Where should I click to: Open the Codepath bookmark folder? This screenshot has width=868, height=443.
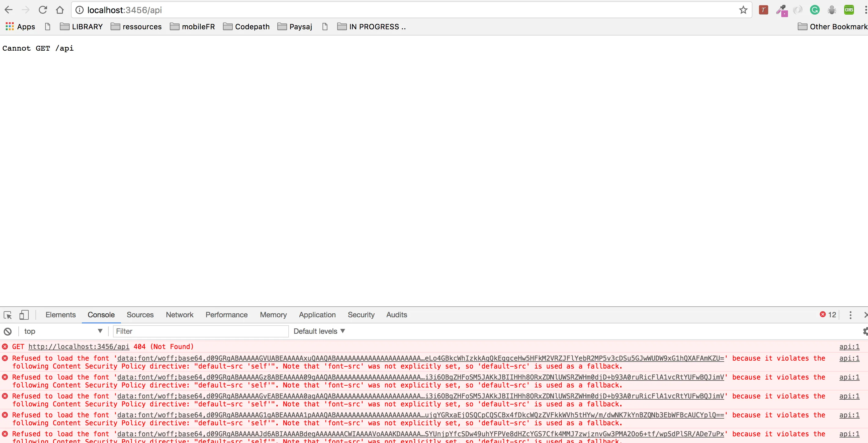[246, 27]
